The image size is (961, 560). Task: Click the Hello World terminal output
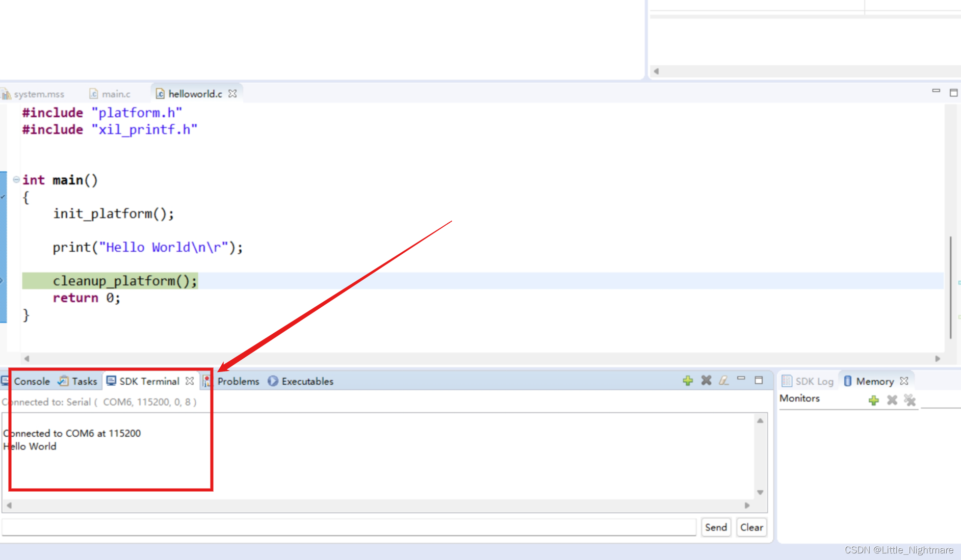(x=30, y=446)
